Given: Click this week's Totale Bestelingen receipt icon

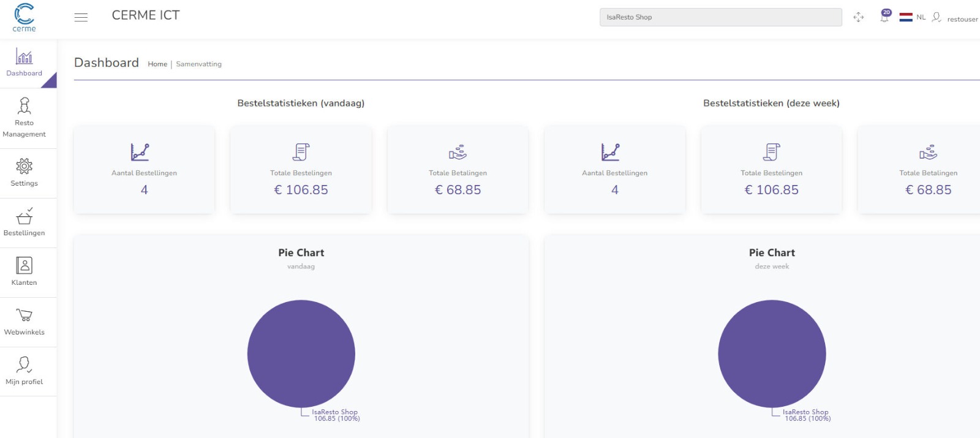Looking at the screenshot, I should (772, 152).
